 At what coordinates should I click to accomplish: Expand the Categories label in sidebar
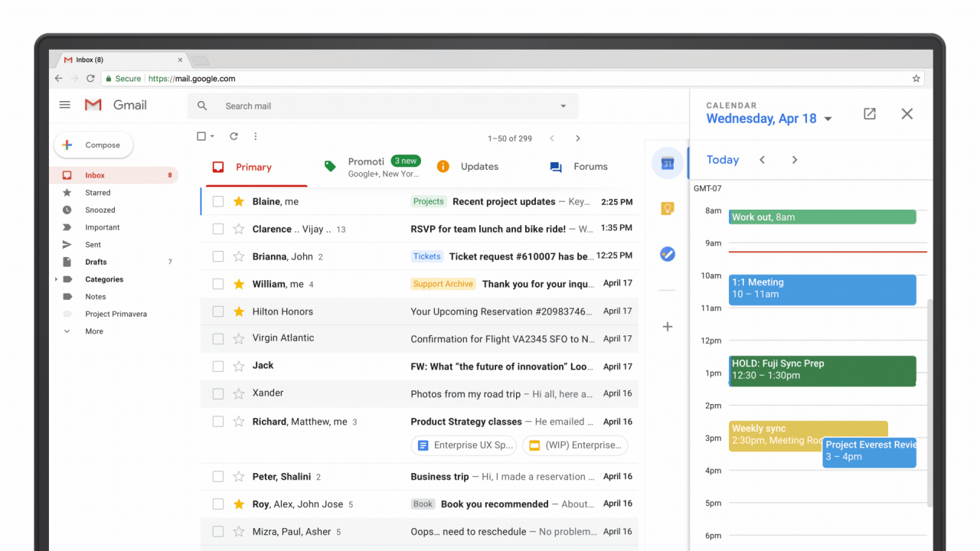[x=56, y=279]
